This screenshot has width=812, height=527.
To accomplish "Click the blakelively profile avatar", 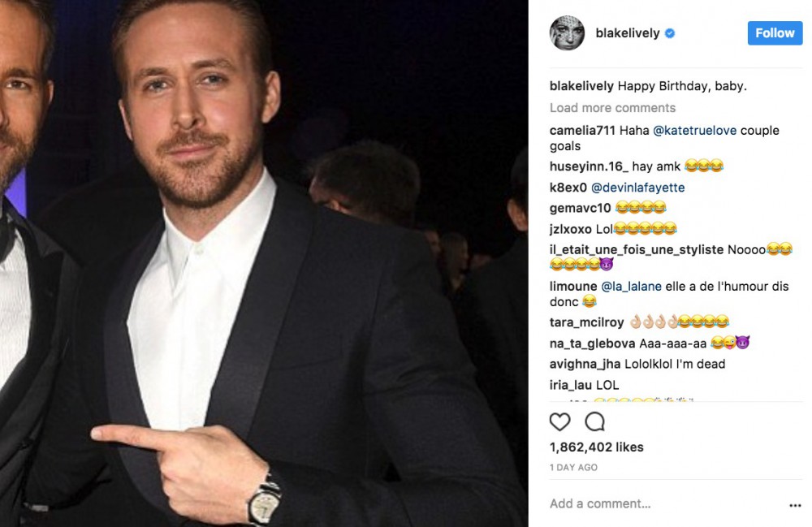I will [x=566, y=33].
